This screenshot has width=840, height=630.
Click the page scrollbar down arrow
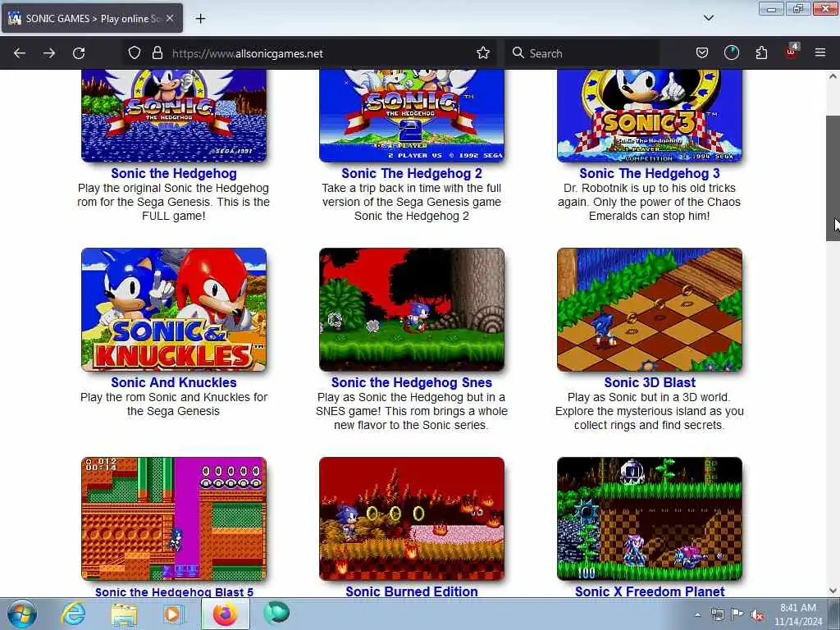point(833,591)
